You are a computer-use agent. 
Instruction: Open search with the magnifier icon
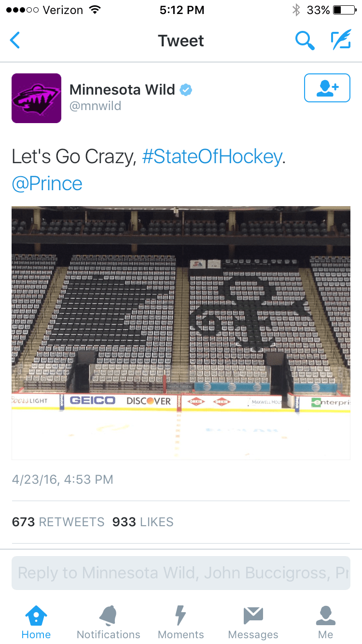click(305, 41)
